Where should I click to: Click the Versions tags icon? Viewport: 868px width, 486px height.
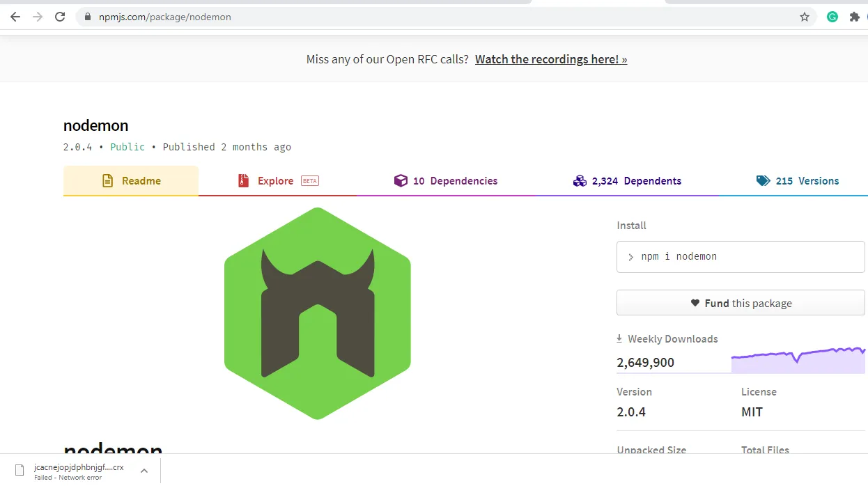click(x=763, y=181)
